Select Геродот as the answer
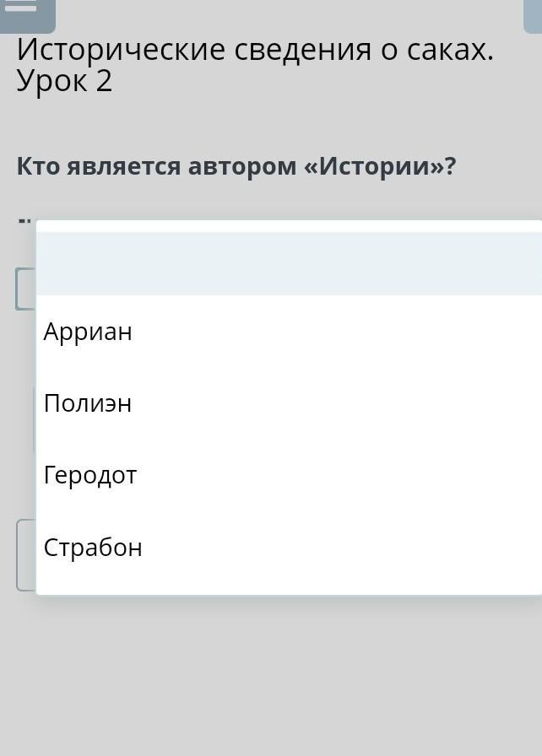The width and height of the screenshot is (542, 756). coord(90,475)
